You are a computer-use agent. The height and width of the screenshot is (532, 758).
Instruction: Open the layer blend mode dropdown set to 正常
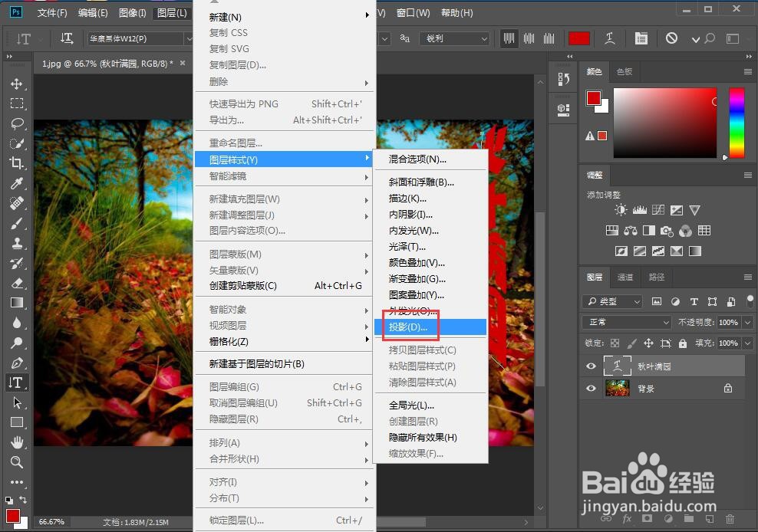tap(625, 322)
